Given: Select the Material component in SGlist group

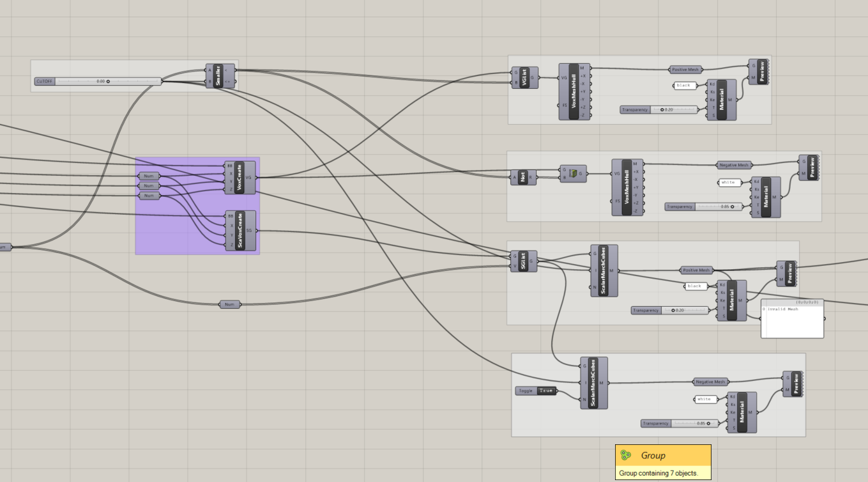Looking at the screenshot, I should point(732,300).
